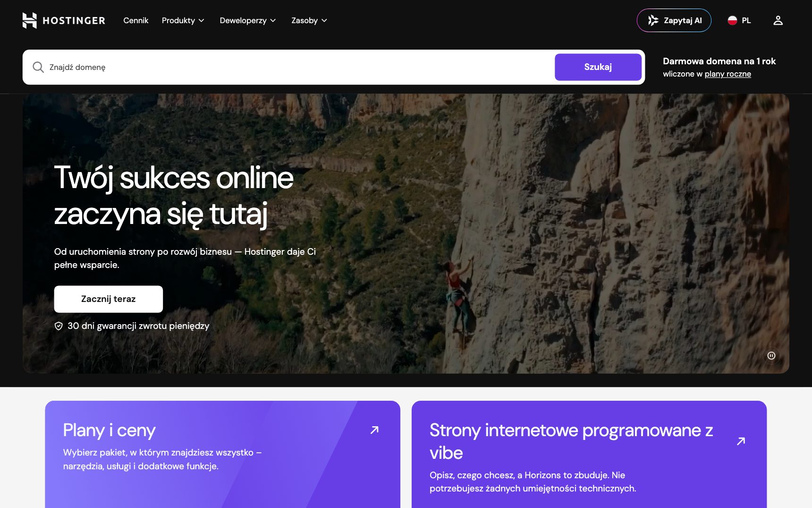Click the shield guarantee icon
812x508 pixels.
(x=59, y=326)
